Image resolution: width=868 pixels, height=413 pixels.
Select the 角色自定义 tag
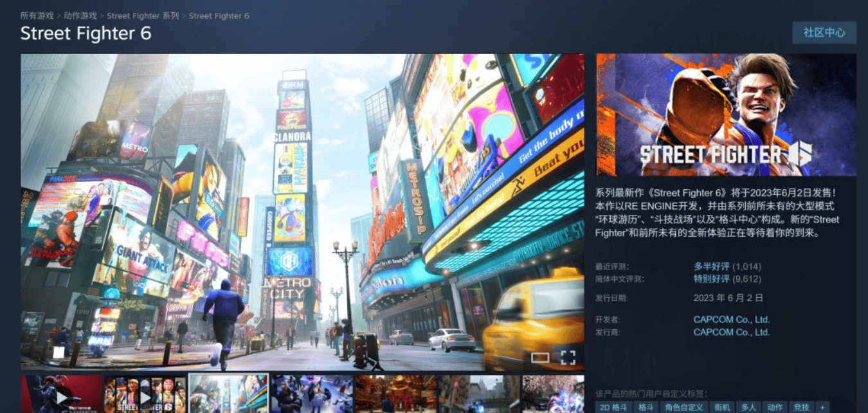(x=684, y=407)
